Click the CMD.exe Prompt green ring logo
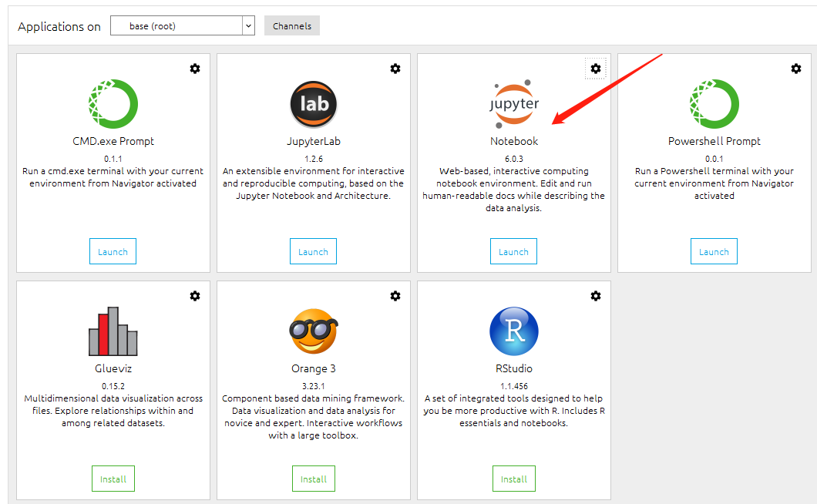 tap(113, 104)
